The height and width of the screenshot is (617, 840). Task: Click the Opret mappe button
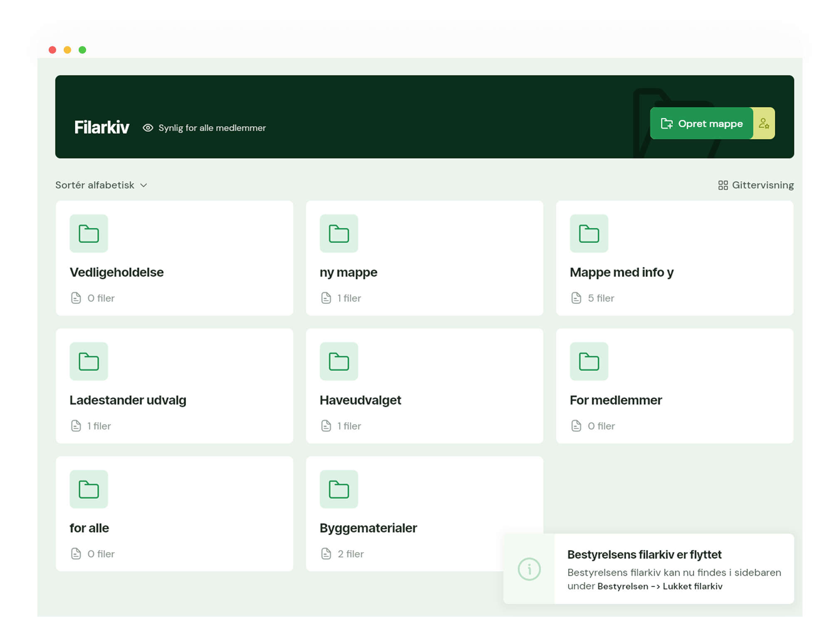tap(701, 123)
